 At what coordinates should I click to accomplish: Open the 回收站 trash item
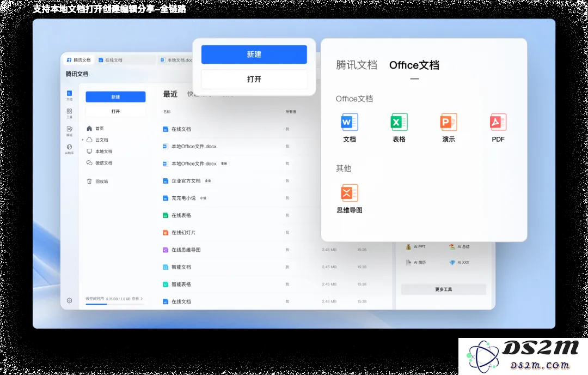pyautogui.click(x=97, y=182)
